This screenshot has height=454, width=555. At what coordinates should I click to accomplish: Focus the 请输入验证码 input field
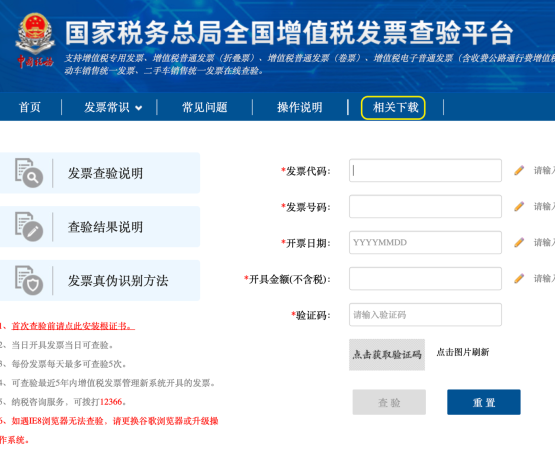[x=425, y=315]
